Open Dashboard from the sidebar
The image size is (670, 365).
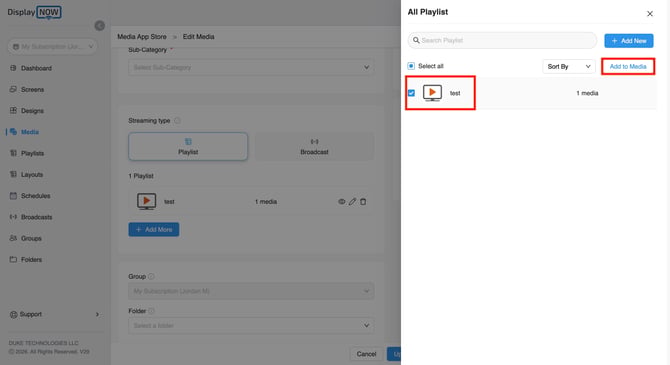36,68
